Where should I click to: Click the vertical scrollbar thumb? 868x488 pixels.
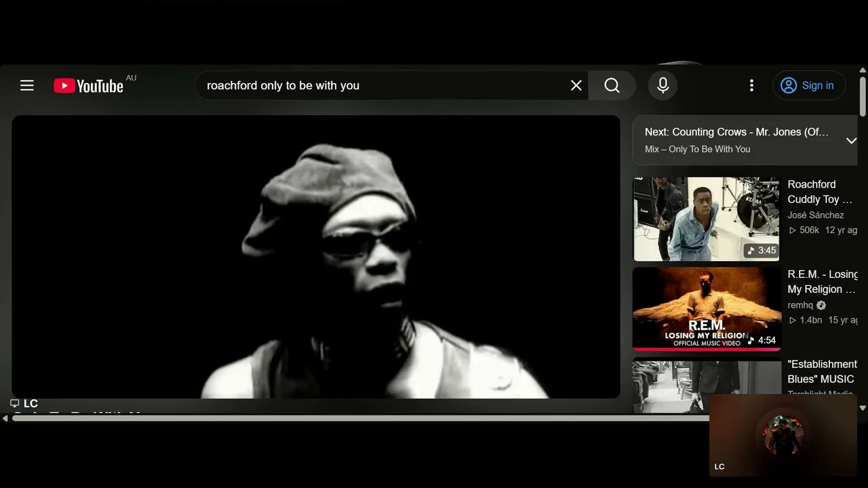coord(863,96)
